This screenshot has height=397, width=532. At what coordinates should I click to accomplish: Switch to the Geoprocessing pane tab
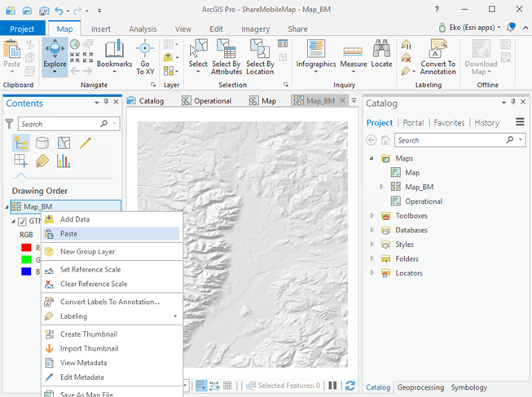[420, 387]
